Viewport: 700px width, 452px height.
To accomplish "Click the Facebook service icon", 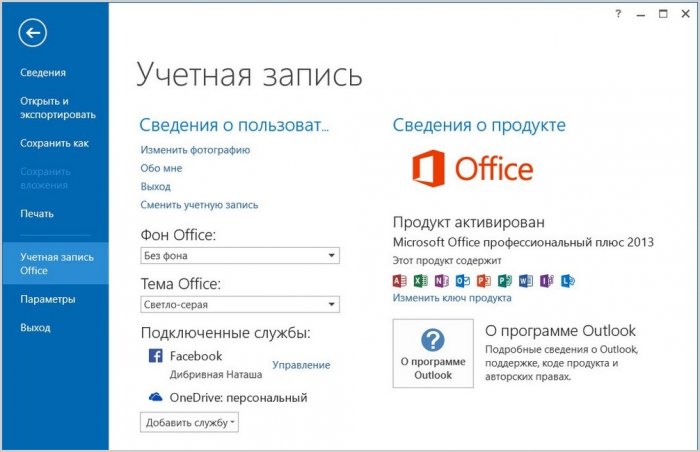I will pos(155,356).
